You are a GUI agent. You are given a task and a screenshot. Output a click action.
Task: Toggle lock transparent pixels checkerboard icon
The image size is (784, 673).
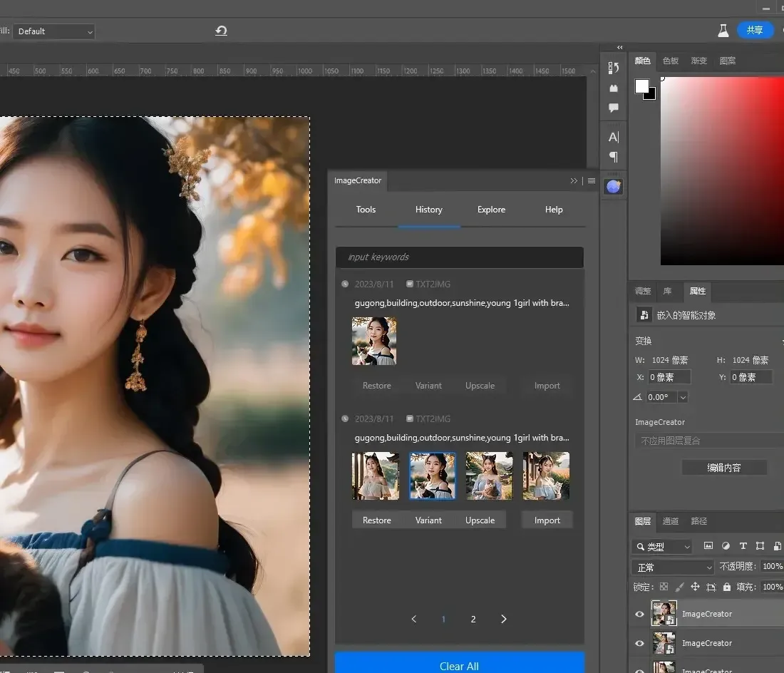[664, 587]
